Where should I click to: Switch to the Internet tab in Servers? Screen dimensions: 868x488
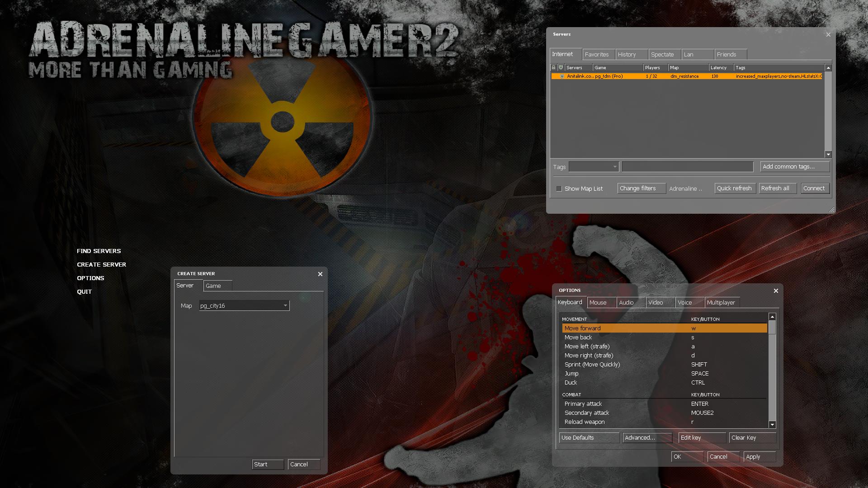click(x=566, y=54)
